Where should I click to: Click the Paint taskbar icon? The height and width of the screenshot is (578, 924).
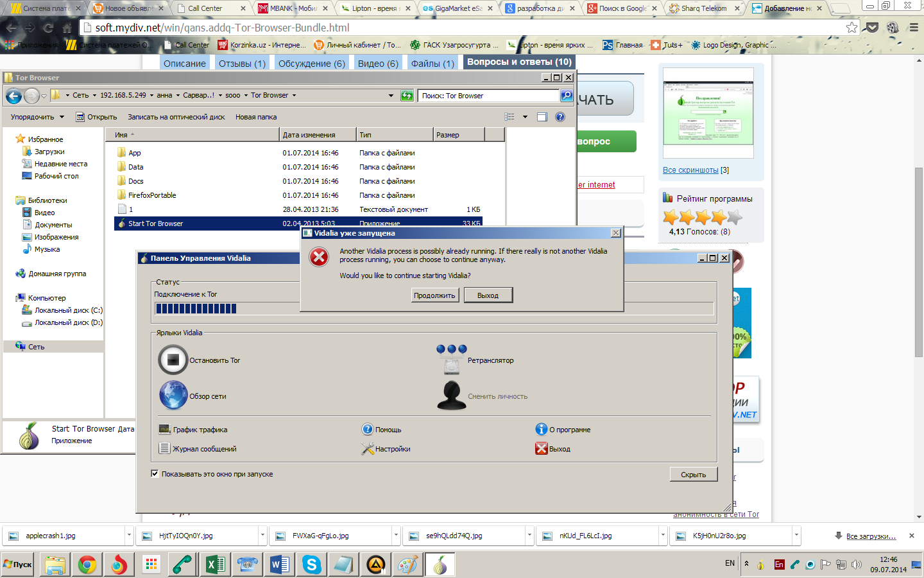coord(408,565)
